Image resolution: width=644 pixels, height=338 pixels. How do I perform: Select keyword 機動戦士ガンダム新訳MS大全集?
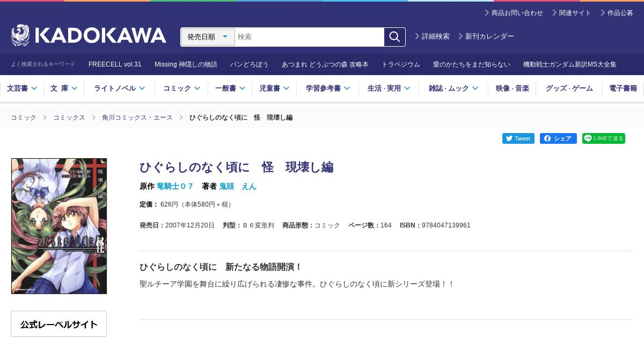click(x=570, y=64)
